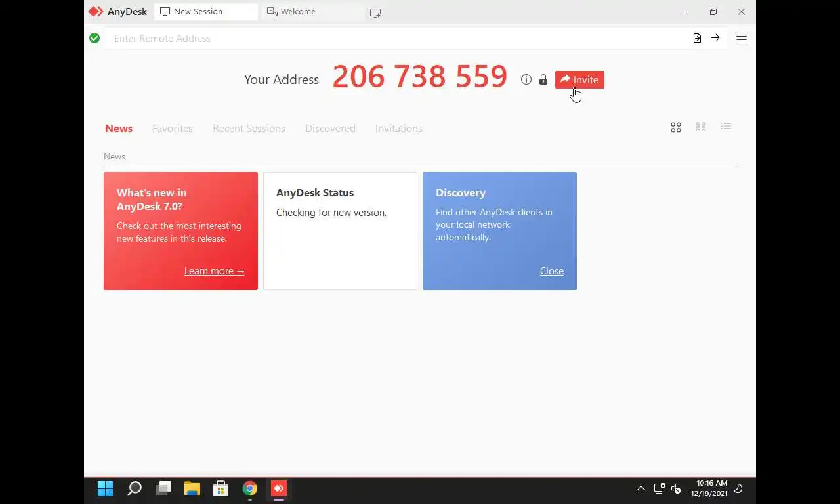Select the Favorites tab
Viewport: 840px width, 504px height.
(x=173, y=128)
